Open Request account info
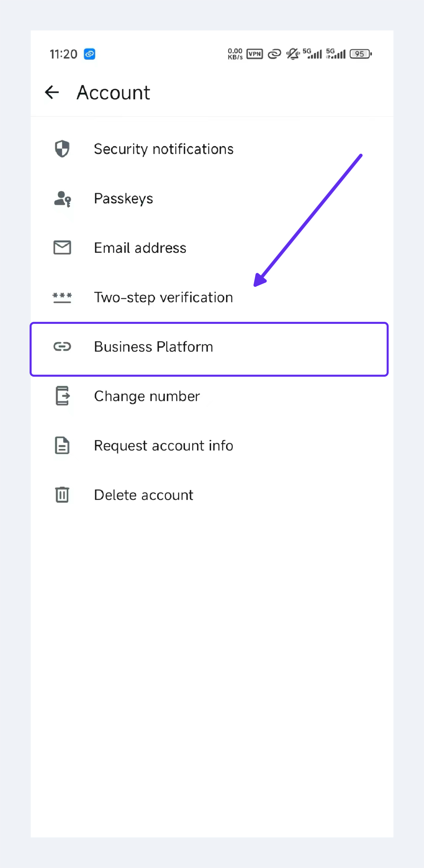 coord(164,446)
